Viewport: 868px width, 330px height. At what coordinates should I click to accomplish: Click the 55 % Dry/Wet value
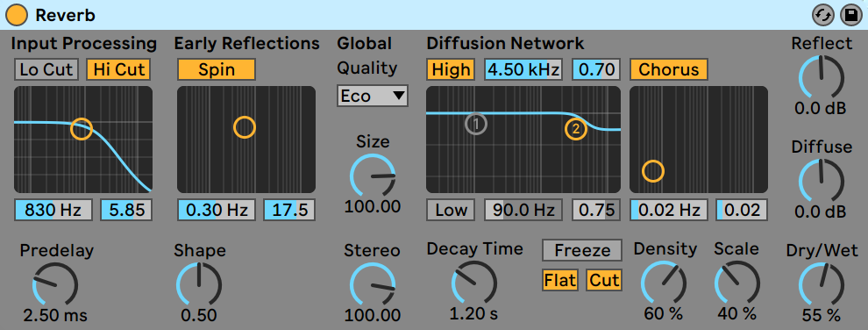822,316
